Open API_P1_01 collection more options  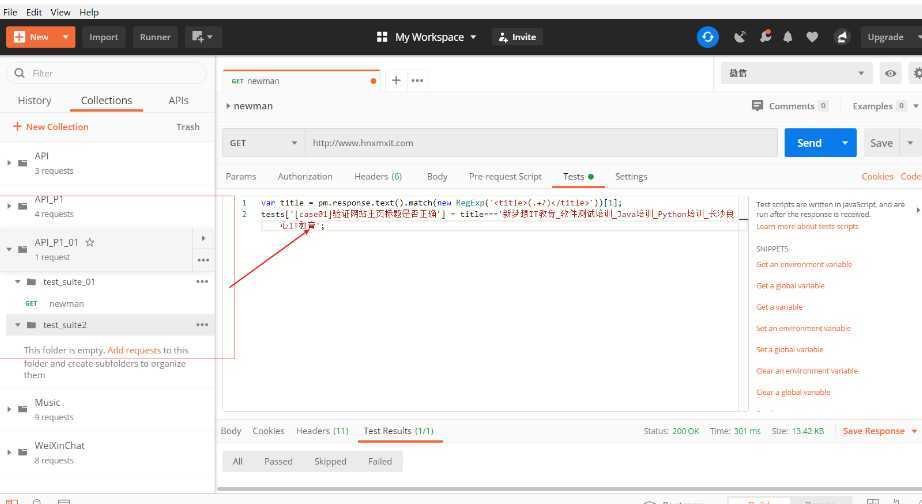click(x=203, y=260)
